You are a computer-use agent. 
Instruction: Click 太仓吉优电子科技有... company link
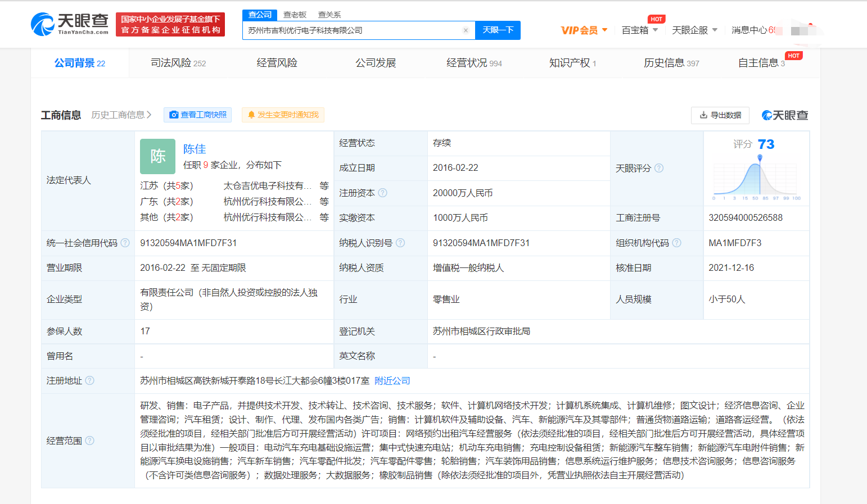(x=268, y=186)
